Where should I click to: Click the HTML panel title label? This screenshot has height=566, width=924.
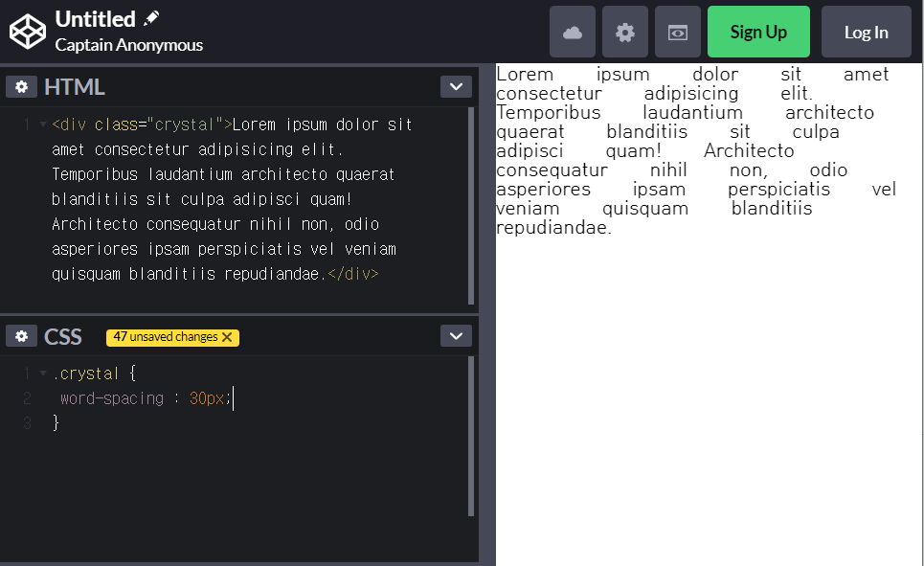(75, 87)
